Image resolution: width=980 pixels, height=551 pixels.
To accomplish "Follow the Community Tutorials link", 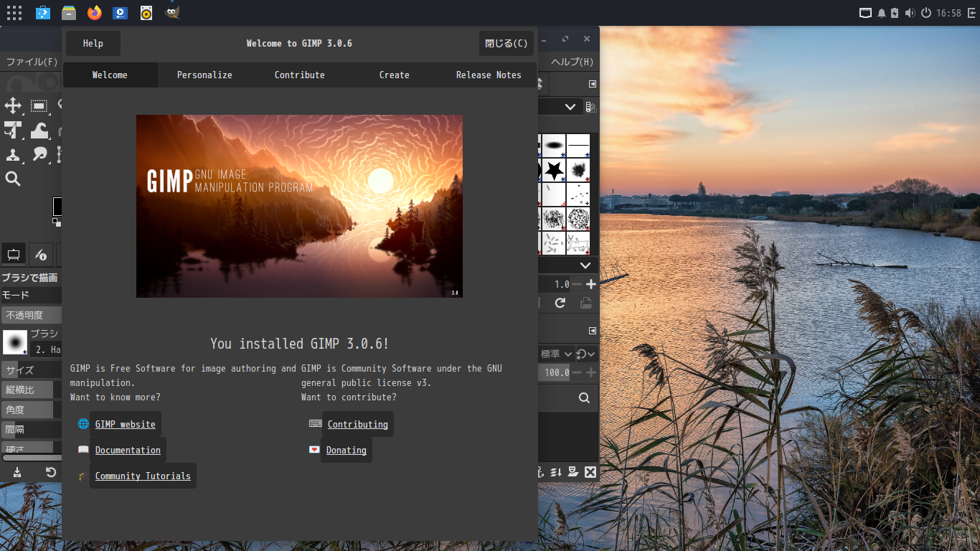I will 142,476.
